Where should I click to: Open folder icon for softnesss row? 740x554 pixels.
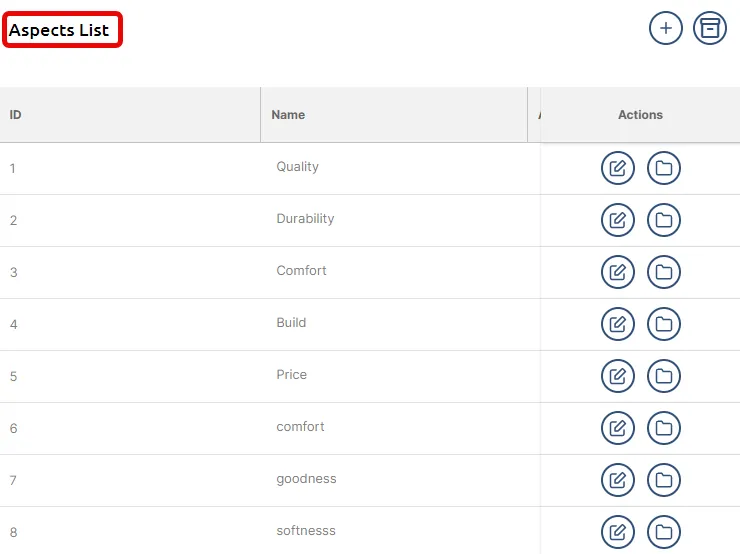click(x=664, y=532)
